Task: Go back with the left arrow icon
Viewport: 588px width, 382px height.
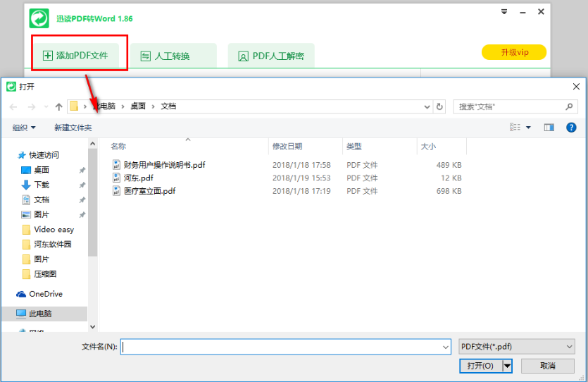Action: [13, 107]
